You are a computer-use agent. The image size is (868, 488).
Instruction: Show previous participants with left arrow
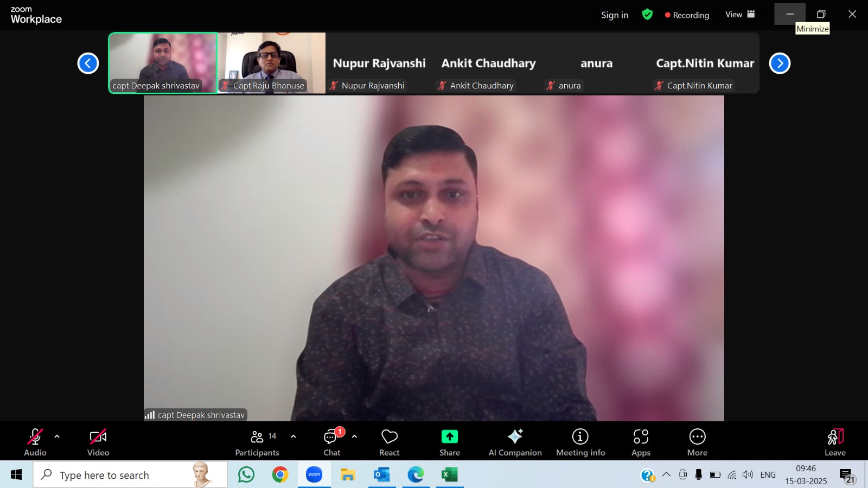point(88,63)
